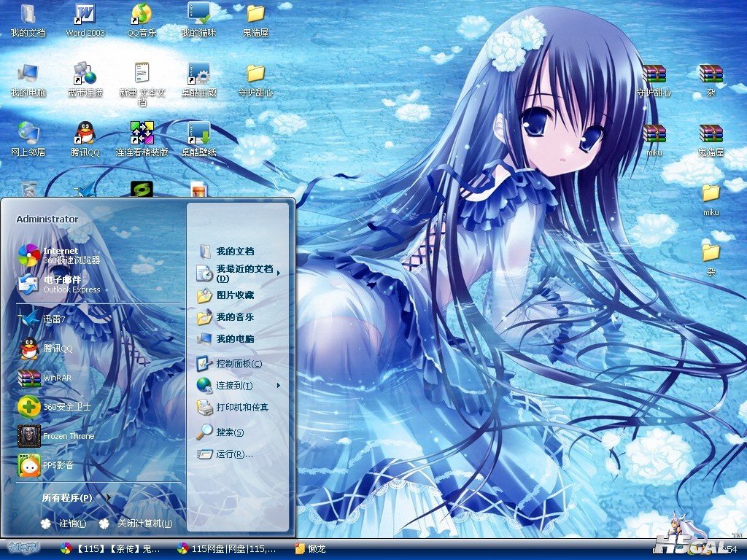The image size is (747, 560).
Task: Launch QQ音乐 desktop shortcut
Action: [142, 20]
